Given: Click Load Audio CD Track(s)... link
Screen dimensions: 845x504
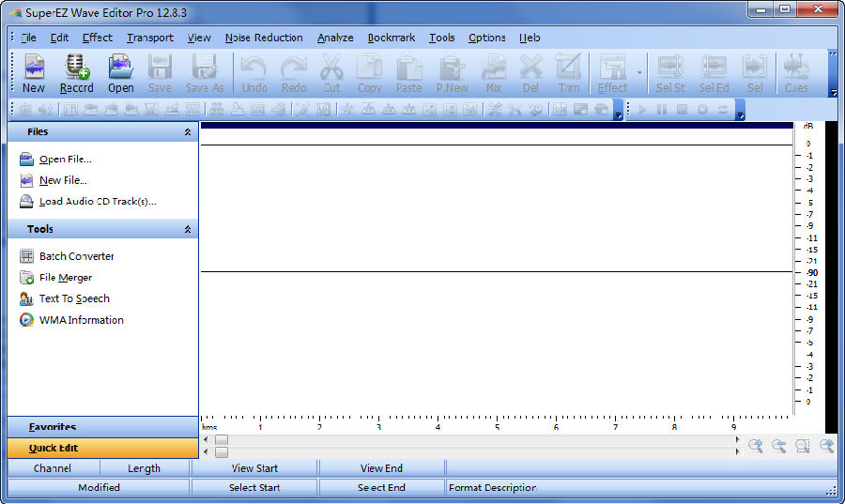Looking at the screenshot, I should [x=98, y=202].
